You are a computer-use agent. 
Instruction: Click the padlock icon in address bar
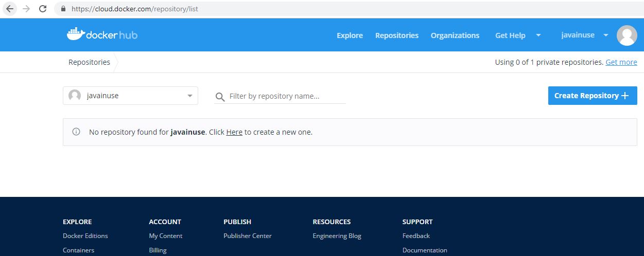tap(63, 9)
